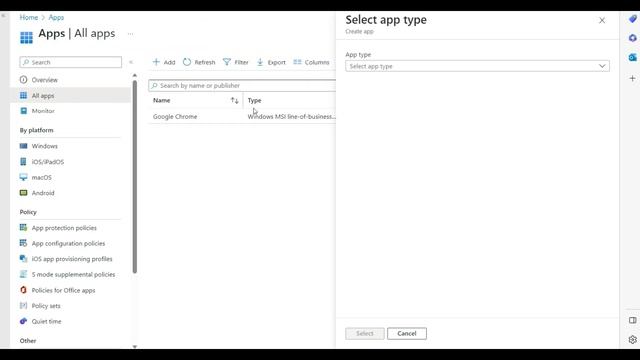This screenshot has height=360, width=640.
Task: Open the Filter option
Action: pos(236,62)
